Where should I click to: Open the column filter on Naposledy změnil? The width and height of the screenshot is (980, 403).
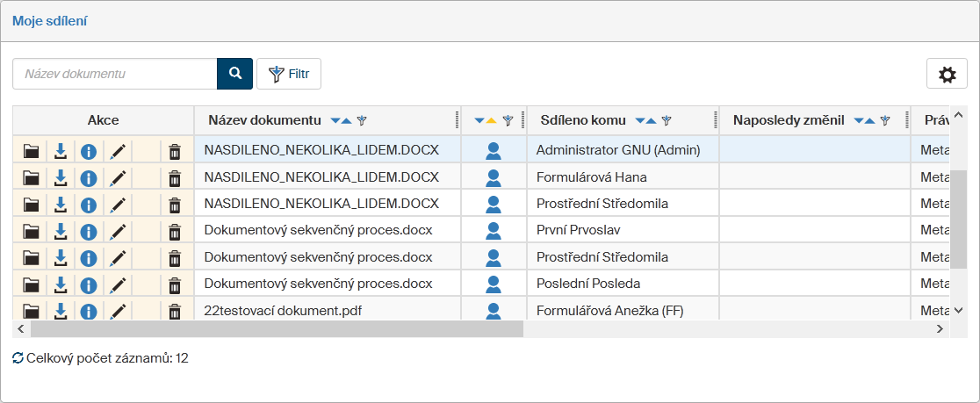pos(885,120)
